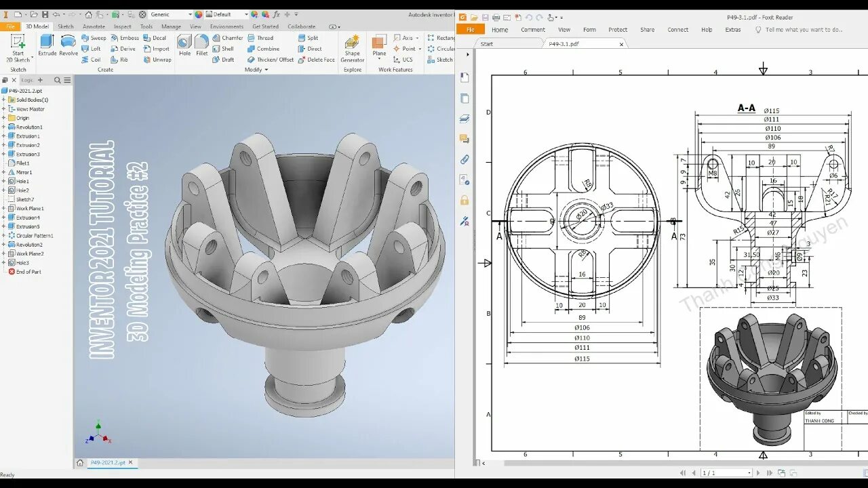Switch to the Sketch ribbon tab
Viewport: 868px width, 488px height.
[x=66, y=26]
